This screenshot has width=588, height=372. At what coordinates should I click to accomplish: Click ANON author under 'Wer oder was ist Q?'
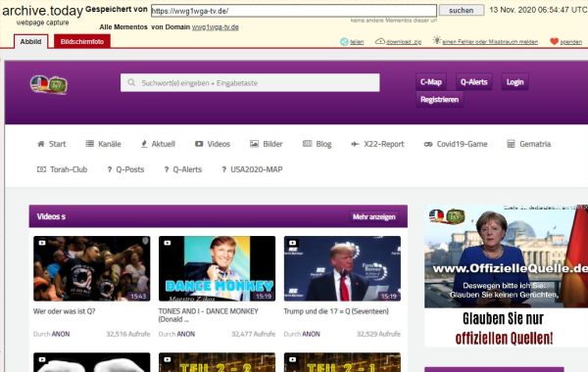click(61, 334)
